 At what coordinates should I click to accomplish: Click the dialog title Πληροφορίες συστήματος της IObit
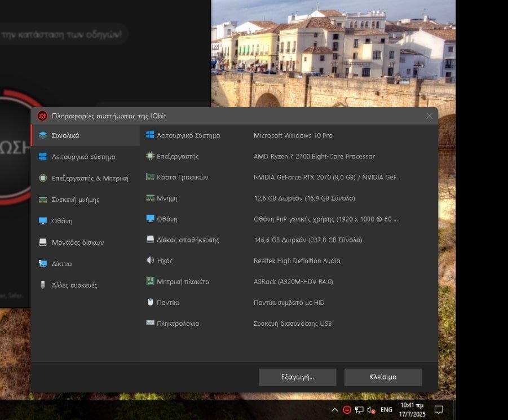[x=109, y=116]
